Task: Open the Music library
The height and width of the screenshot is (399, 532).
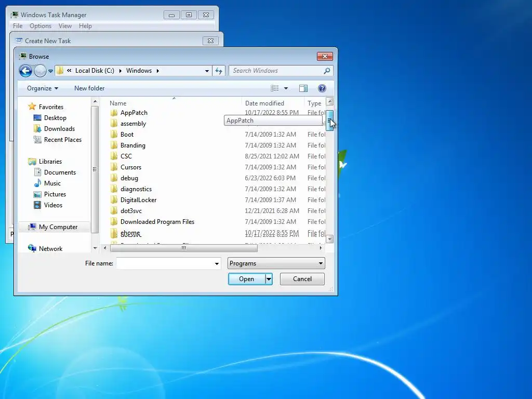Action: click(52, 183)
